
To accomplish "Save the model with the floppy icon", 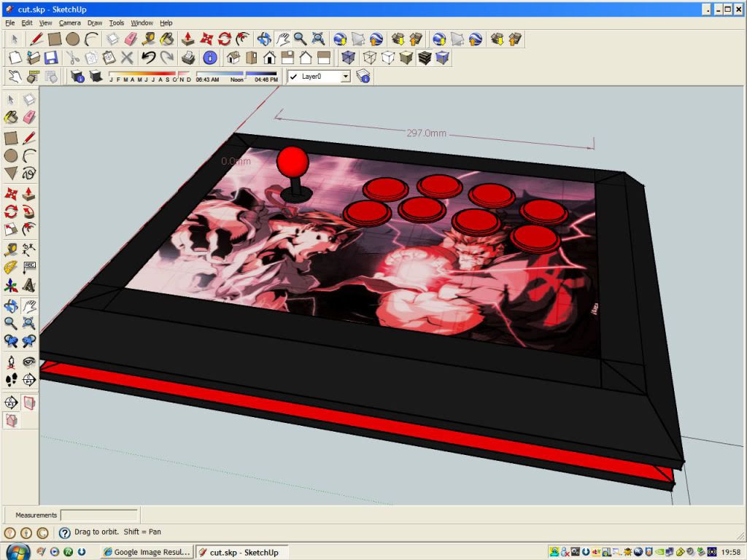I will click(x=51, y=58).
